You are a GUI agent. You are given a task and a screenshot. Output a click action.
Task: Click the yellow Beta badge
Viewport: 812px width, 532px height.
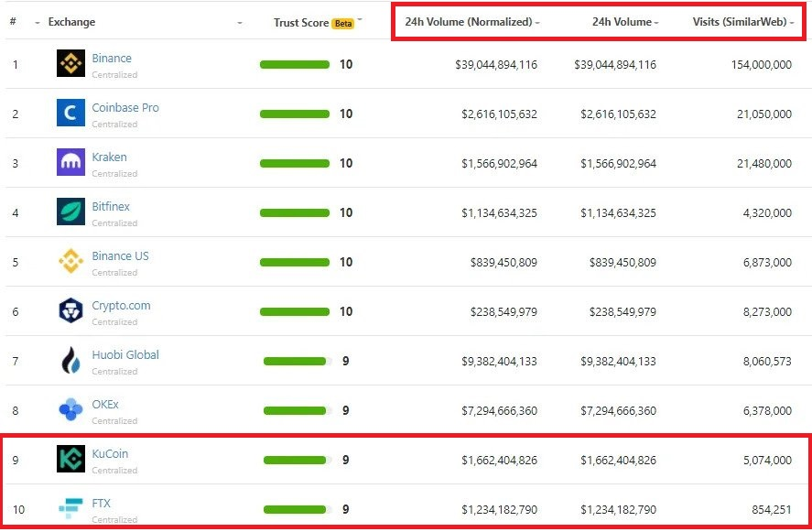[342, 23]
